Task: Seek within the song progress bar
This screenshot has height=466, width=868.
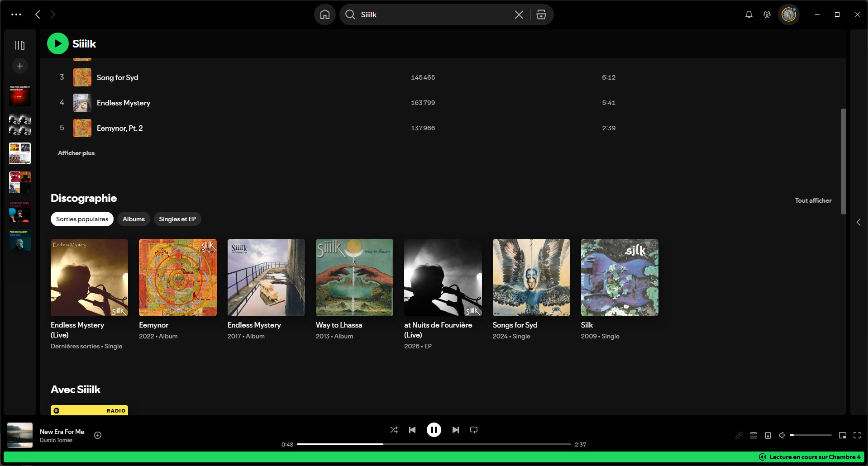Action: [x=434, y=444]
